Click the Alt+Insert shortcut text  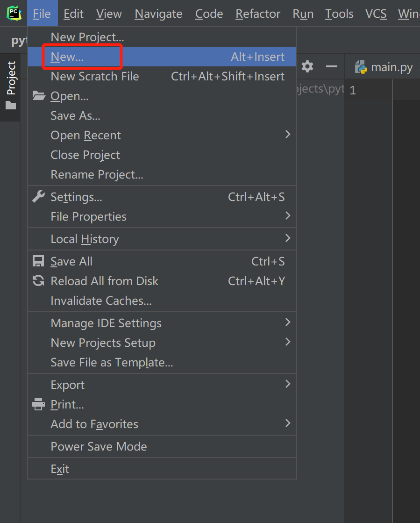258,57
